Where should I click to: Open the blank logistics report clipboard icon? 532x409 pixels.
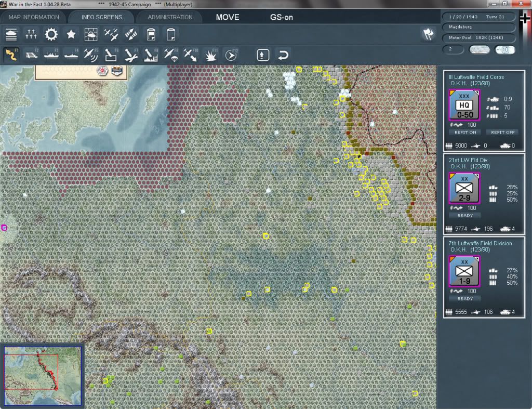tap(170, 34)
